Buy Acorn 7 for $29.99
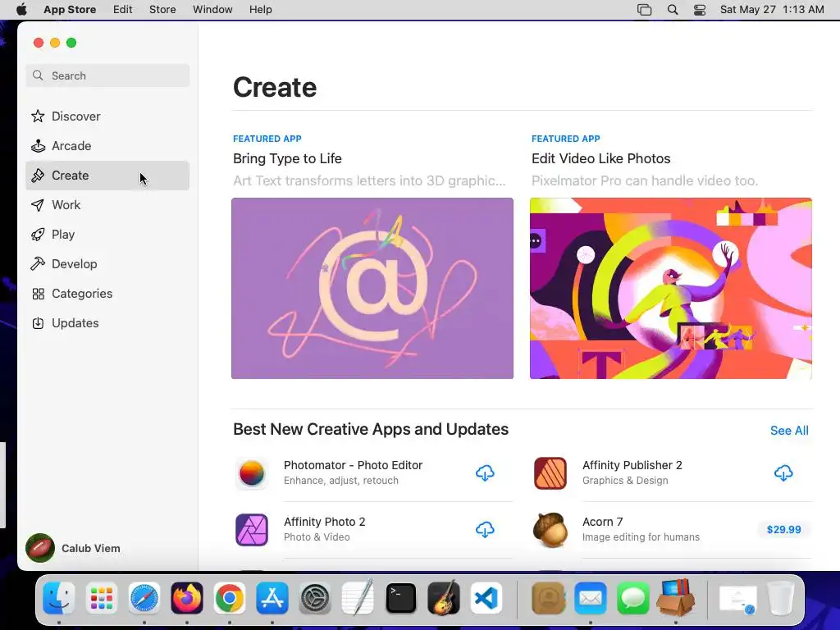The width and height of the screenshot is (840, 630). [x=783, y=529]
